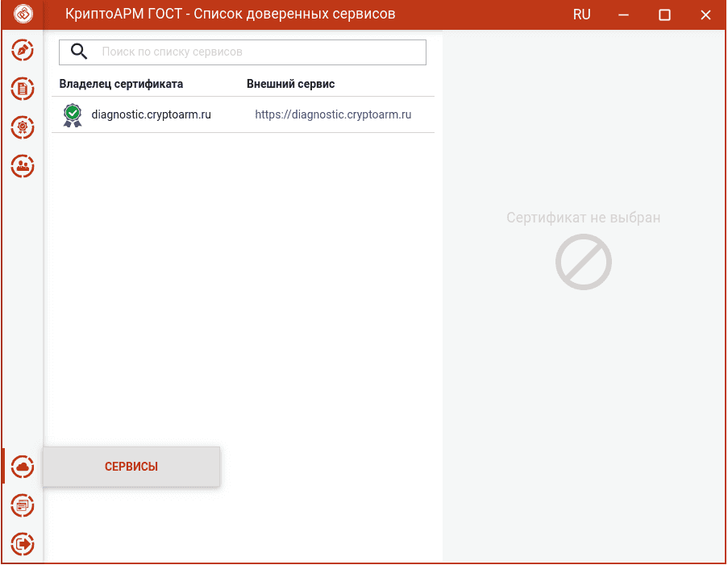Open https://diagnostic.cryptoarm.ru service link
This screenshot has height=565, width=728.
333,114
